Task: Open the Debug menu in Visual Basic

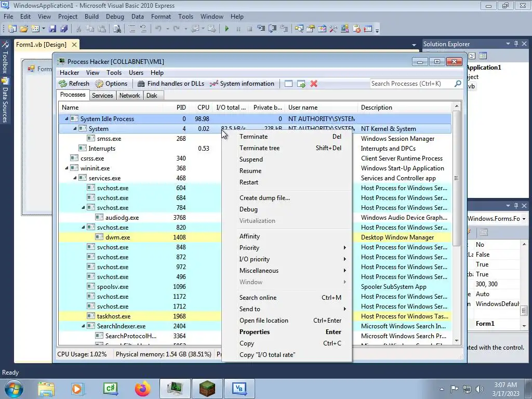Action: [x=115, y=16]
